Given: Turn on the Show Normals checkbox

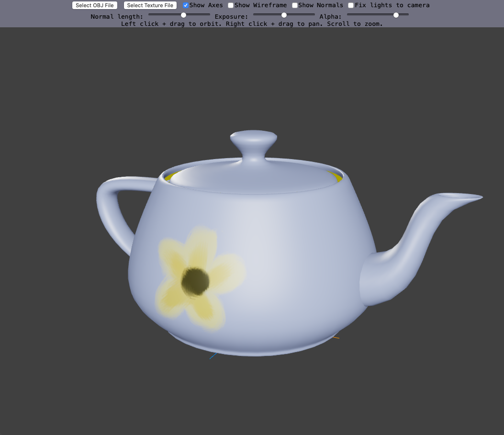Looking at the screenshot, I should click(295, 5).
